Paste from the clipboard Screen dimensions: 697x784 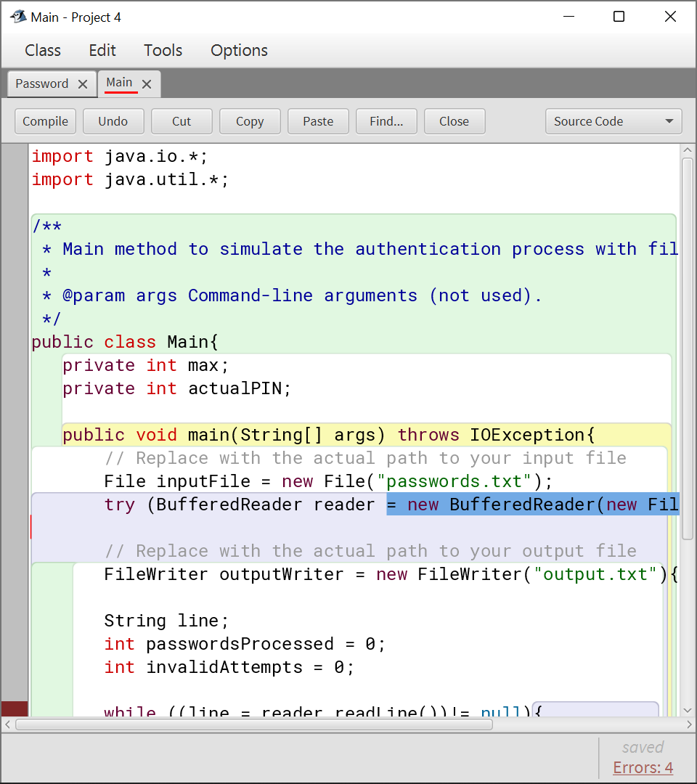[x=318, y=121]
